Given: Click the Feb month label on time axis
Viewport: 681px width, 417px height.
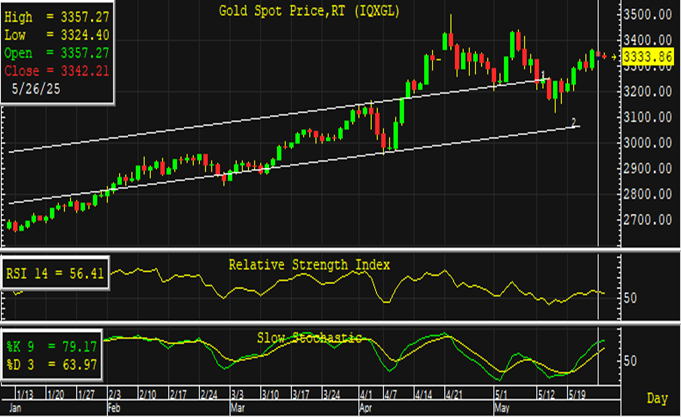Looking at the screenshot, I should (113, 408).
